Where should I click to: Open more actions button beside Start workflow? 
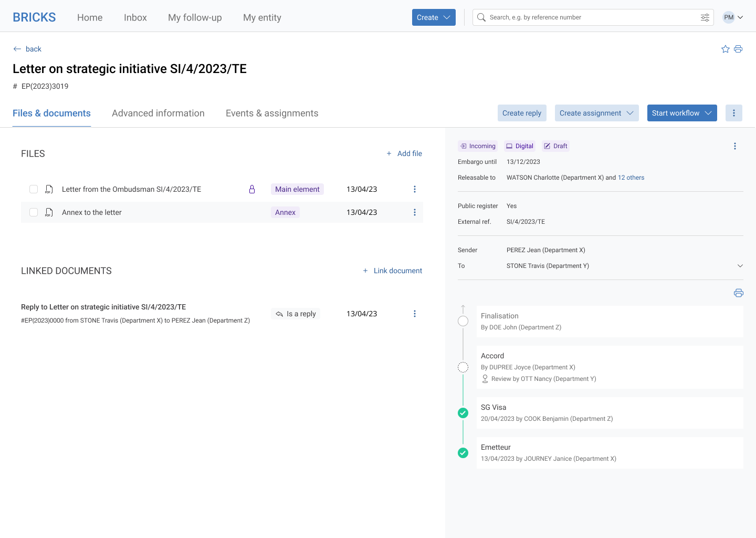point(734,113)
